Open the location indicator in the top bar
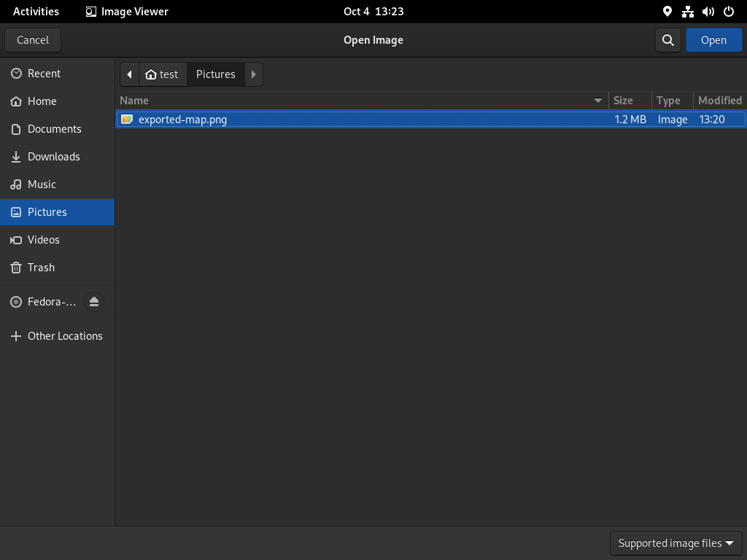The image size is (747, 560). (x=667, y=12)
